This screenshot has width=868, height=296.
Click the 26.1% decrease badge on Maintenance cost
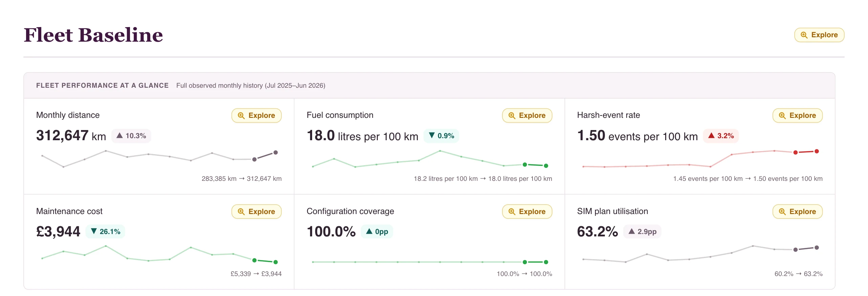click(105, 232)
